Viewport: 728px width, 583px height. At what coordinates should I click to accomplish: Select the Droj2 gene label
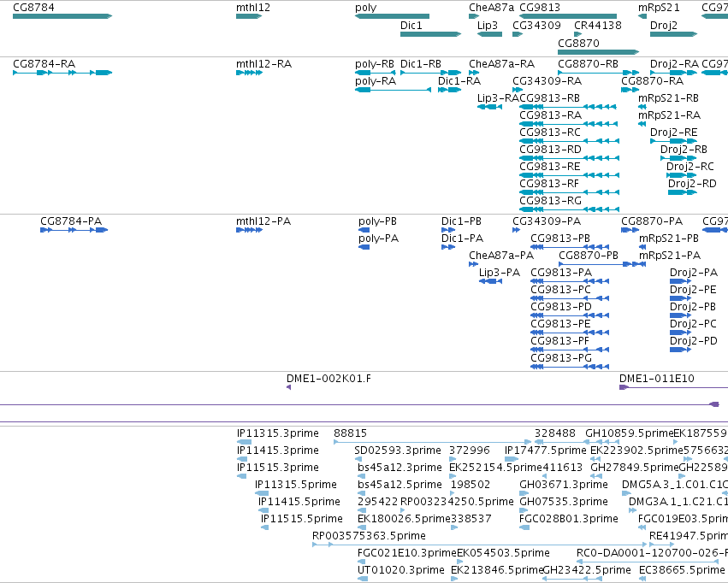pyautogui.click(x=664, y=25)
